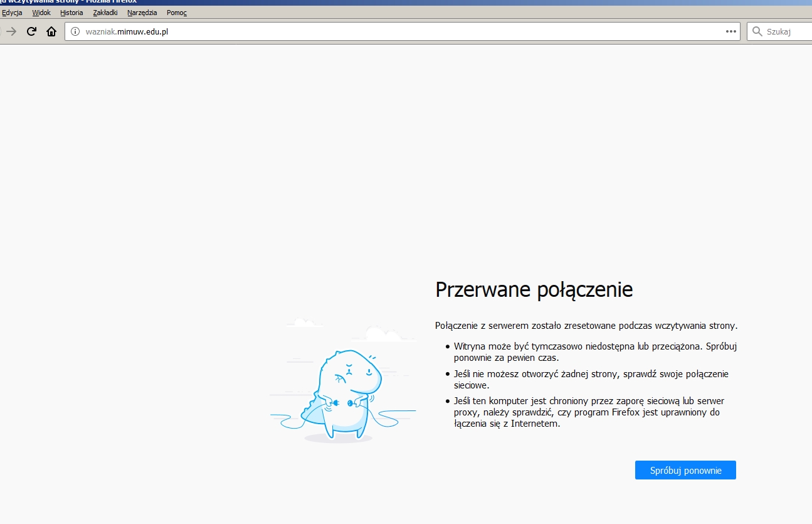The width and height of the screenshot is (812, 524).
Task: Focus the address bar with wazniak.mimuw.edu.pl
Action: [403, 31]
